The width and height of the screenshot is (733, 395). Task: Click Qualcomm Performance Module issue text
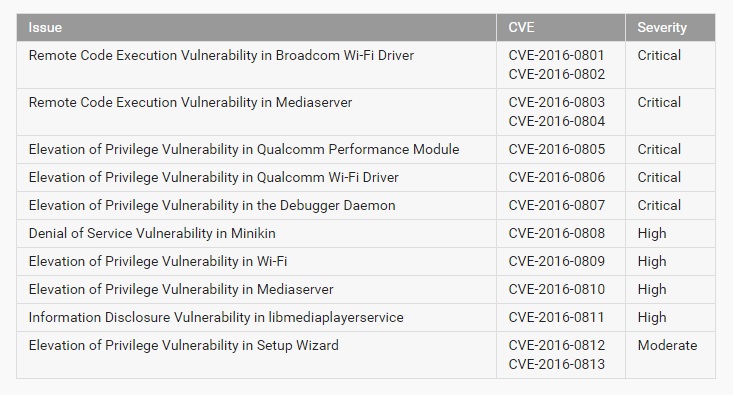244,149
